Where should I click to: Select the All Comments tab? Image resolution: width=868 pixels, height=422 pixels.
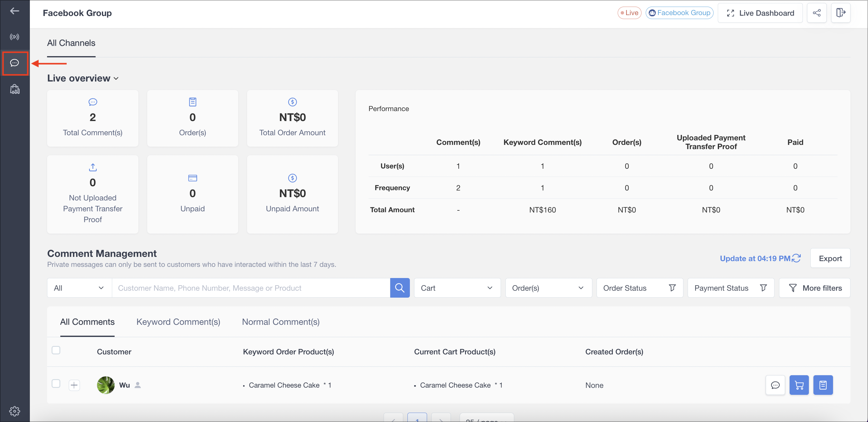pos(87,322)
